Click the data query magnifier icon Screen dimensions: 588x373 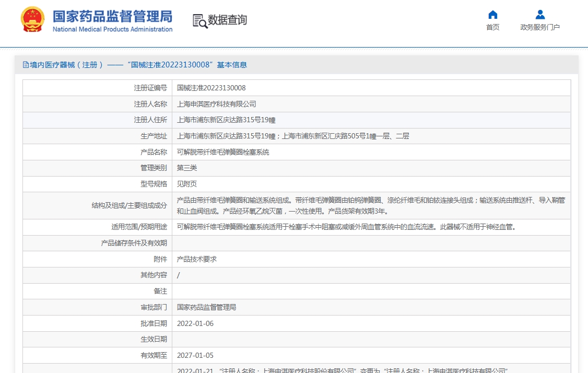point(200,21)
